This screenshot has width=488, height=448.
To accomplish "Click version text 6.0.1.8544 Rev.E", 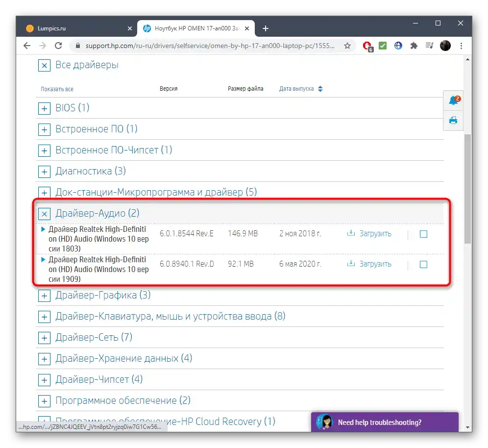I will (186, 233).
